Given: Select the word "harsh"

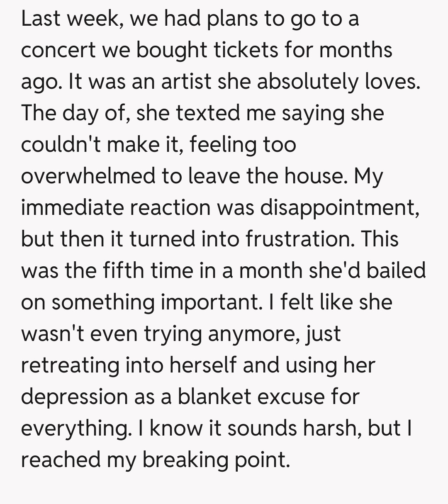Looking at the screenshot, I should click(329, 429).
